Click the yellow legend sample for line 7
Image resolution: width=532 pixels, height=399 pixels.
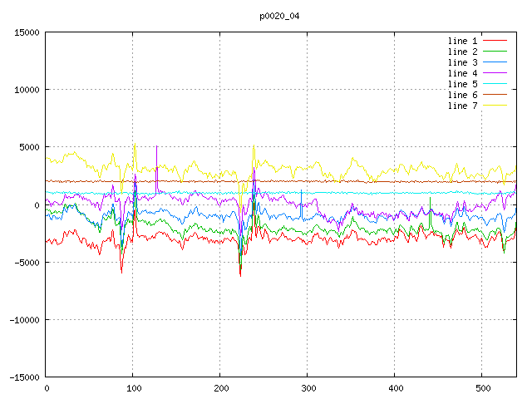pos(495,106)
